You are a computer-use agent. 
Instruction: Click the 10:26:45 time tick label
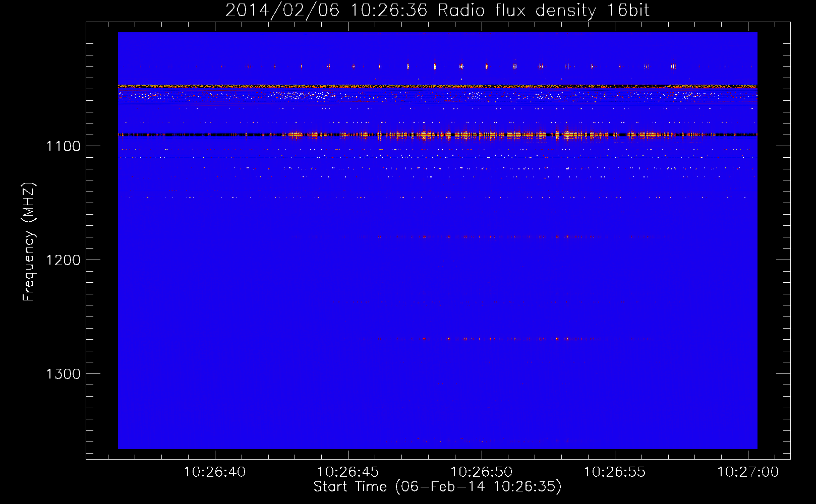[x=348, y=472]
